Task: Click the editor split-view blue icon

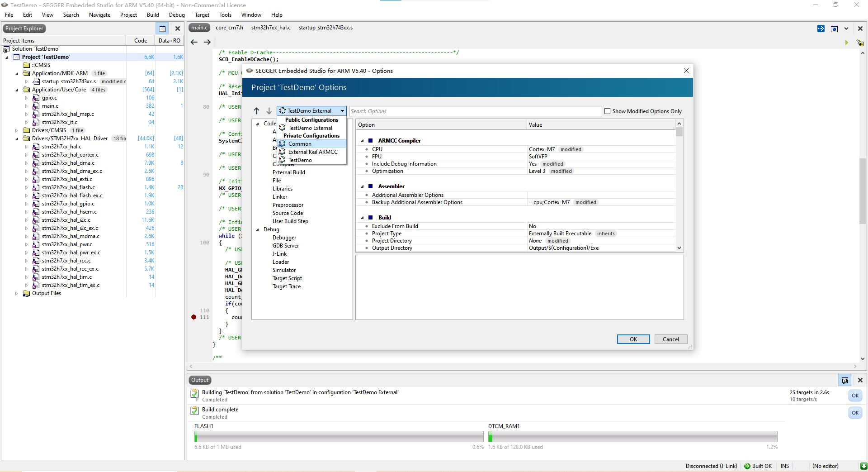Action: (x=821, y=29)
